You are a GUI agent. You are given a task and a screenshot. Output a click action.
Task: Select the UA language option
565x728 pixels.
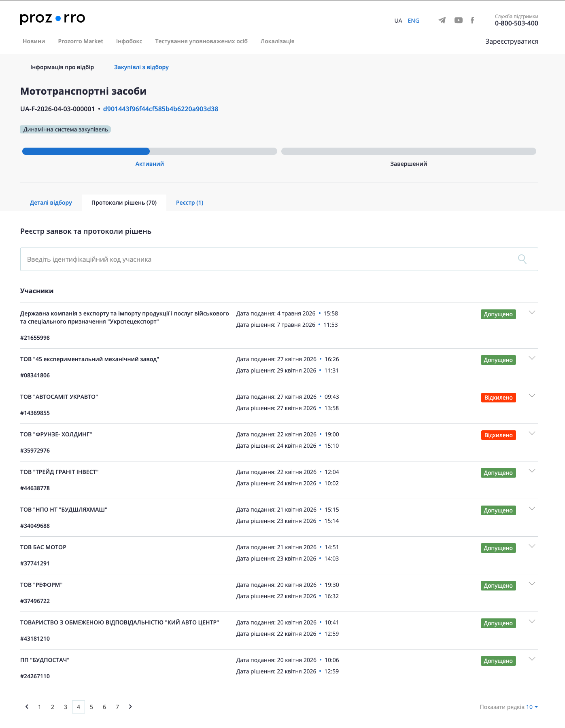398,21
